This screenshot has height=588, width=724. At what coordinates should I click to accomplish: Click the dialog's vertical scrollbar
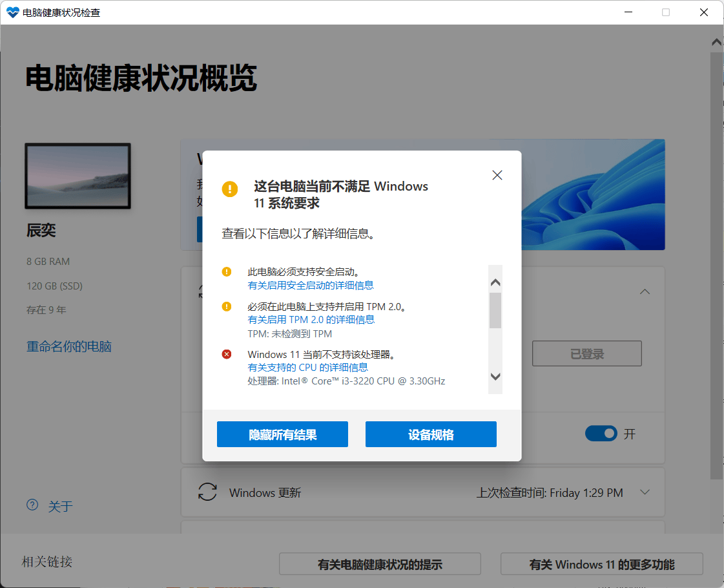[x=495, y=310]
